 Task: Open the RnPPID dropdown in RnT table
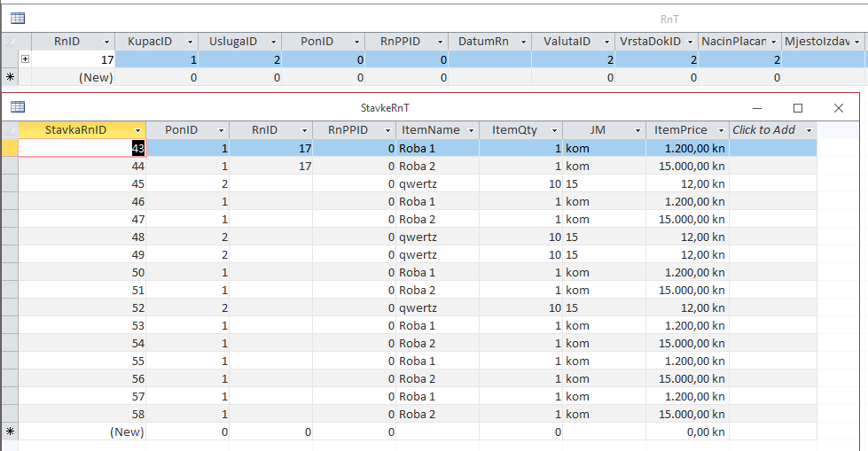pyautogui.click(x=440, y=42)
